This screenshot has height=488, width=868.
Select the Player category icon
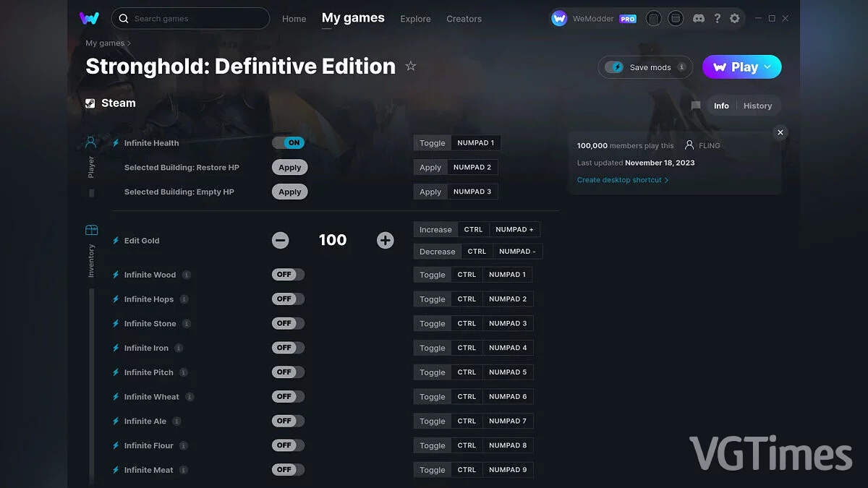coord(91,142)
